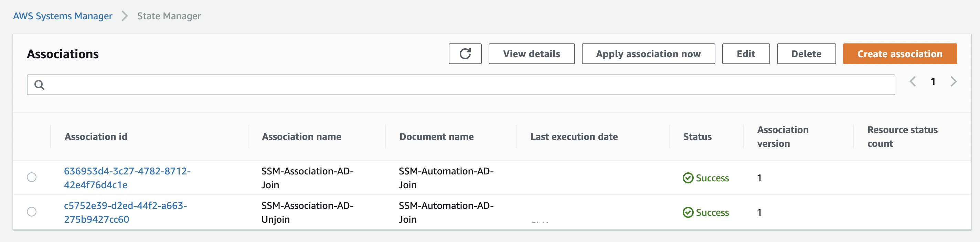
Task: Click the search magnifier icon
Action: pyautogui.click(x=39, y=84)
